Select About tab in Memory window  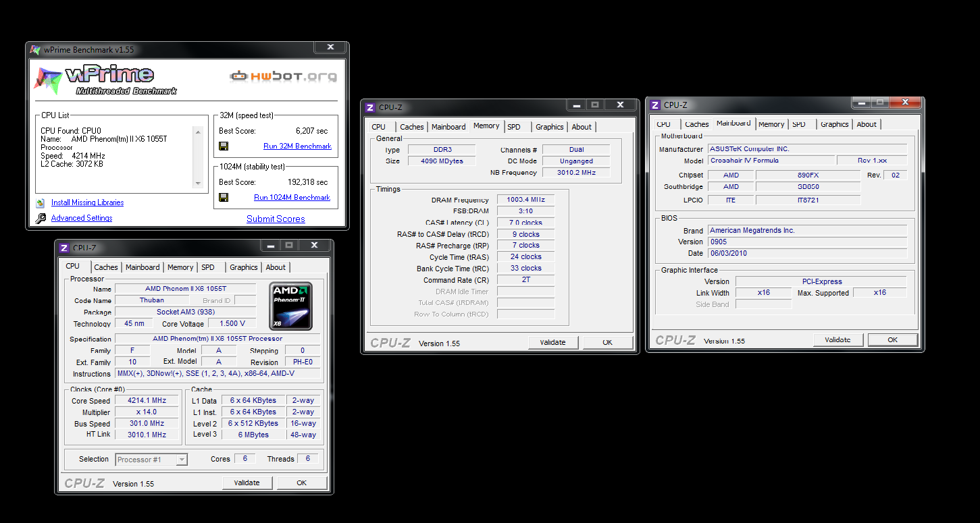click(582, 127)
